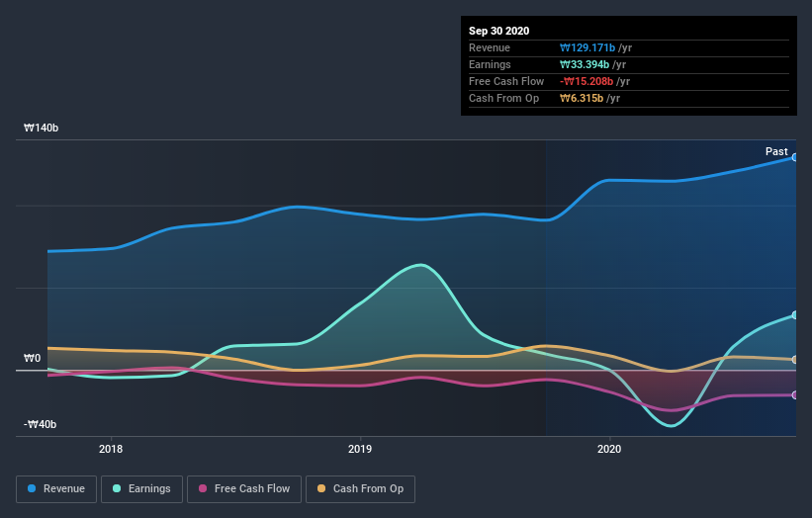This screenshot has width=812, height=518.
Task: Select the Free Cash Flow endpoint marker
Action: [x=795, y=395]
